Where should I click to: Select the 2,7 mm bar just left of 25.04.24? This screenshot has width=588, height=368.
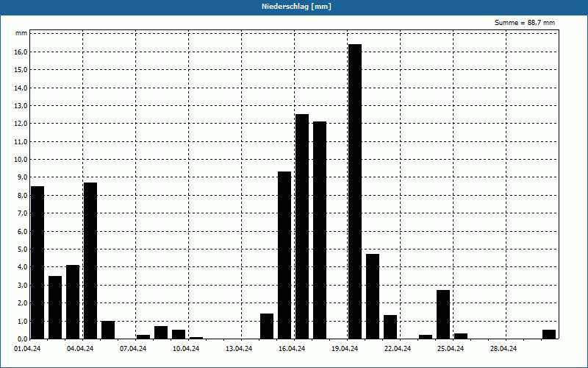click(443, 314)
